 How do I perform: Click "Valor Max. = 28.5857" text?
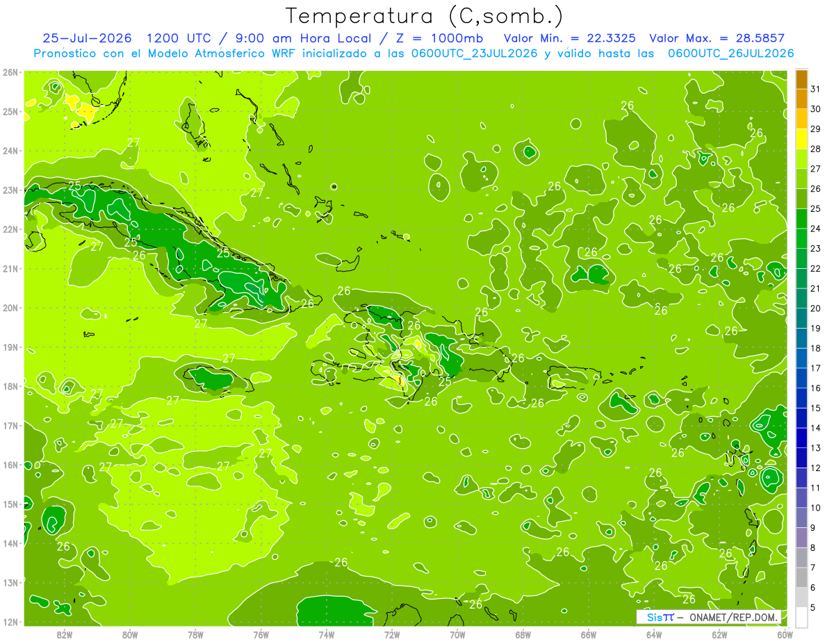(717, 38)
